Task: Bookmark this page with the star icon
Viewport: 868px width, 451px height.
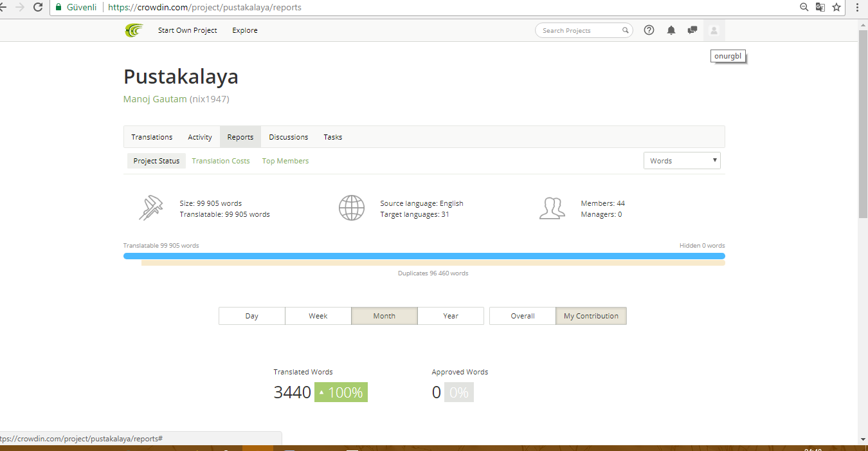Action: [836, 7]
